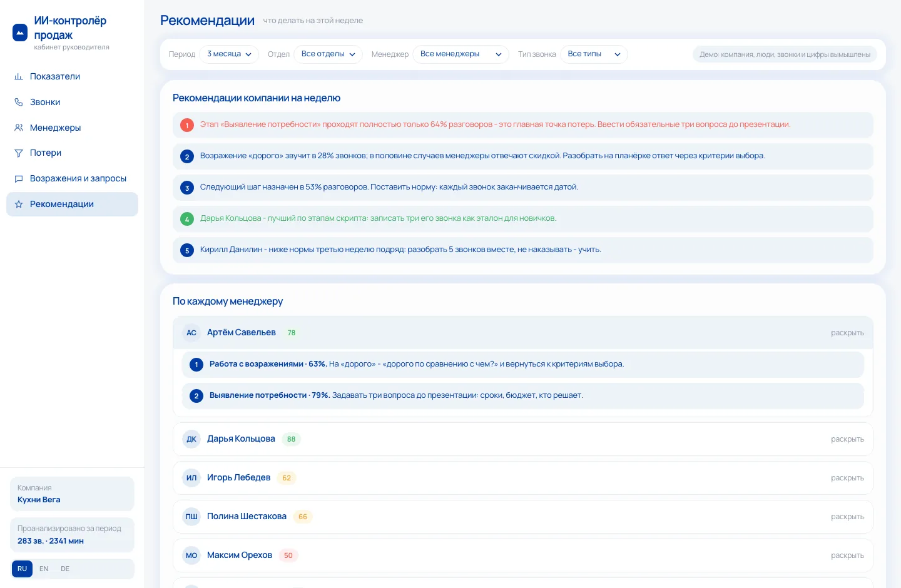Click the Рекомендации компании на неделю heading
Viewport: 901px width, 588px height.
click(x=257, y=98)
